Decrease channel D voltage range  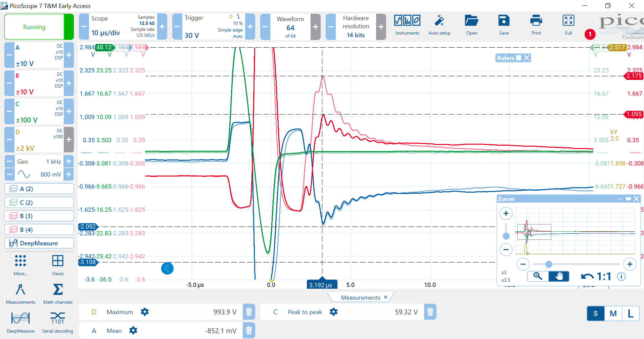click(9, 140)
